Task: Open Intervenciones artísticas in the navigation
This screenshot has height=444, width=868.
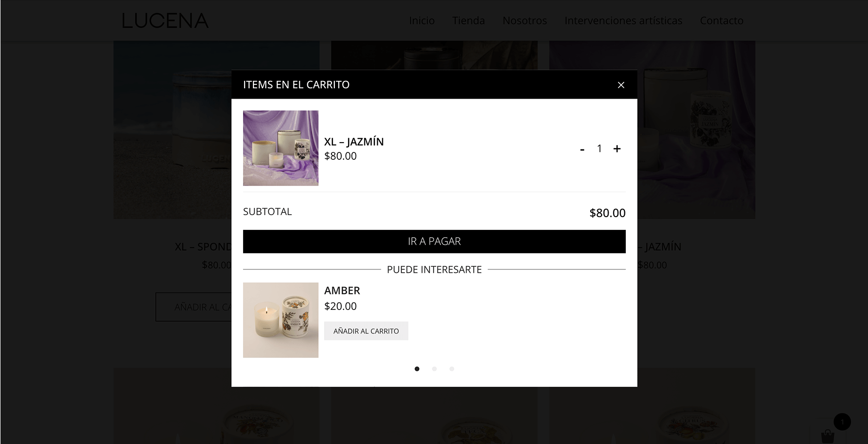Action: click(x=623, y=21)
